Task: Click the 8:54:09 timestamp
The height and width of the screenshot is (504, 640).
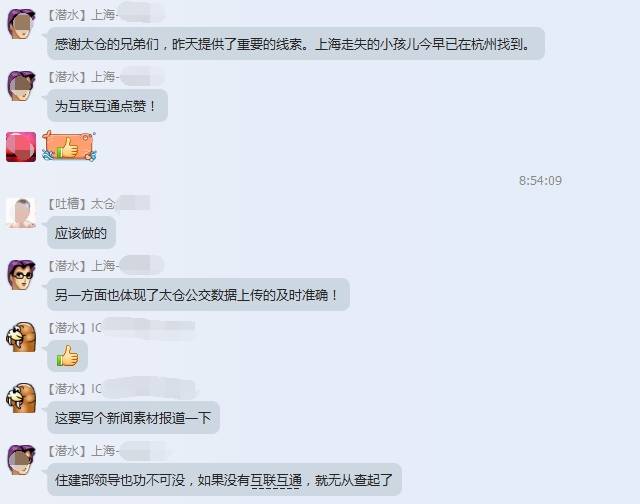Action: pos(540,180)
